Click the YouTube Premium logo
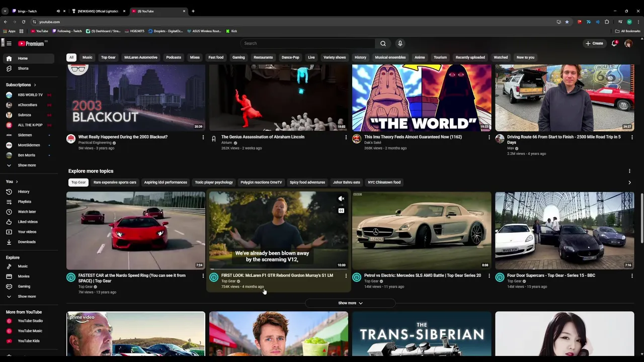The image size is (644, 362). (x=32, y=44)
